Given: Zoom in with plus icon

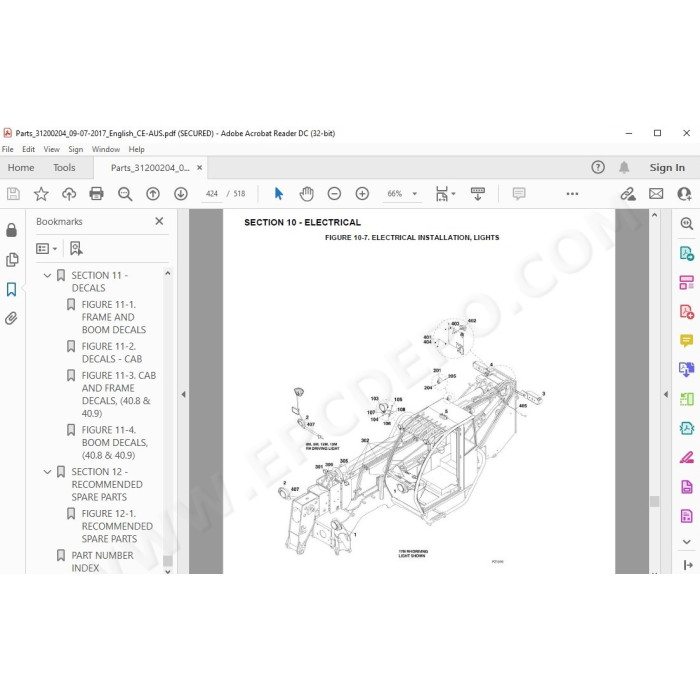Looking at the screenshot, I should [x=362, y=194].
